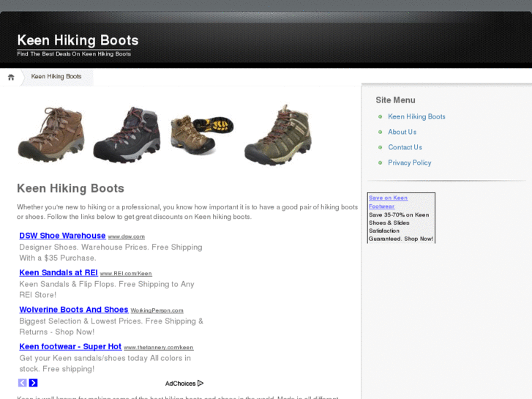
Task: Click the brown hiking boot image
Action: pos(51,133)
